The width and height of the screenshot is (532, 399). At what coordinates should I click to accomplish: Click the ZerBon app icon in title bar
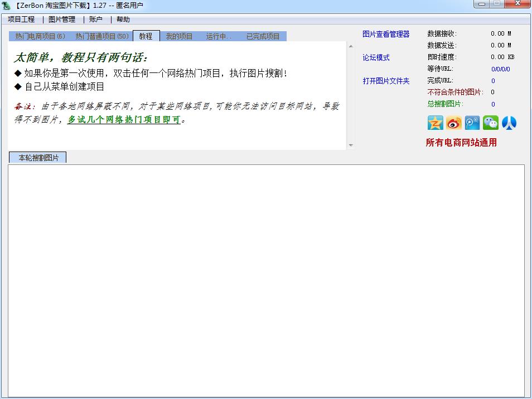(7, 6)
